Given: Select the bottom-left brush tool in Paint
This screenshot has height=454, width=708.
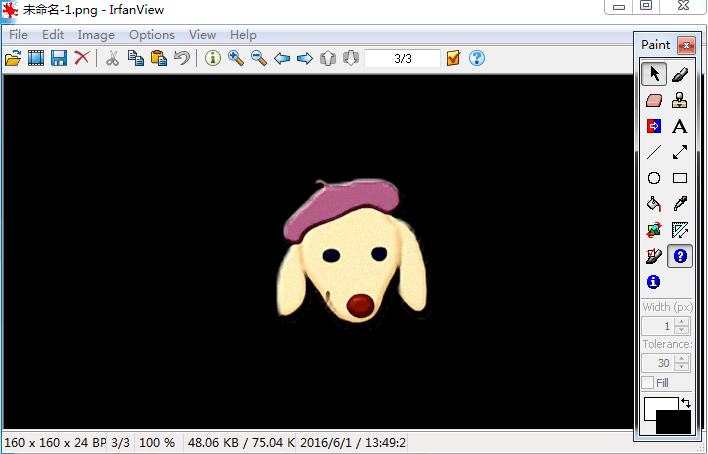Looking at the screenshot, I should (654, 256).
